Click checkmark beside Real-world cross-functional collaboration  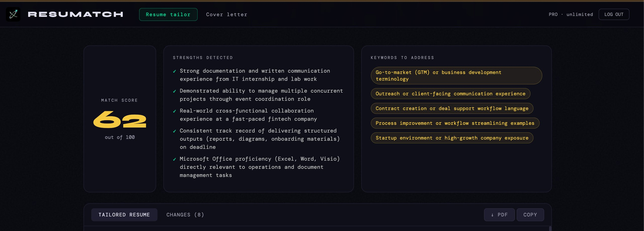pyautogui.click(x=174, y=111)
